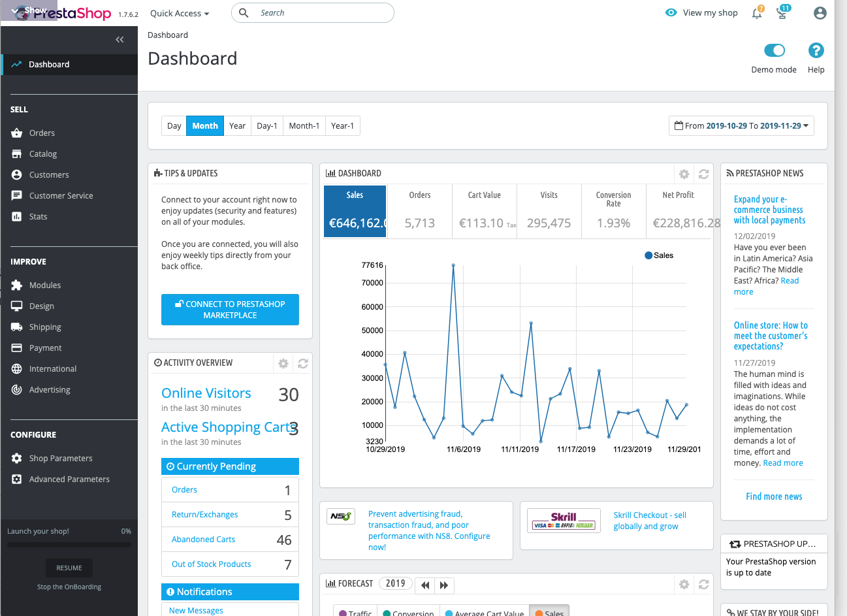Click the search input field
This screenshot has height=616, width=847.
[x=313, y=13]
